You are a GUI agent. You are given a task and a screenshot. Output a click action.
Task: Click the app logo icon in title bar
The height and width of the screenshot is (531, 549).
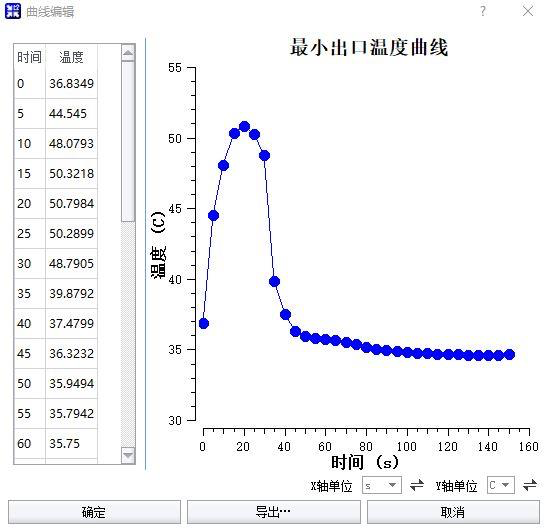coord(13,11)
